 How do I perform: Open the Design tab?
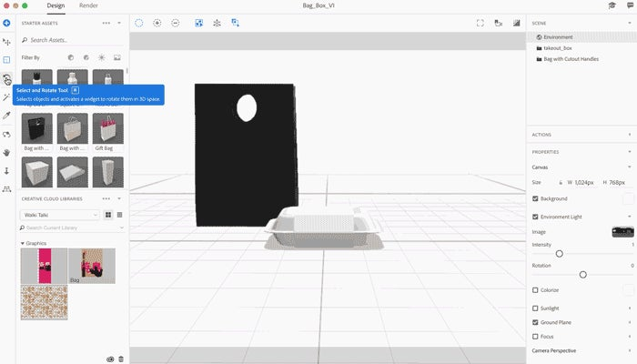coord(56,5)
